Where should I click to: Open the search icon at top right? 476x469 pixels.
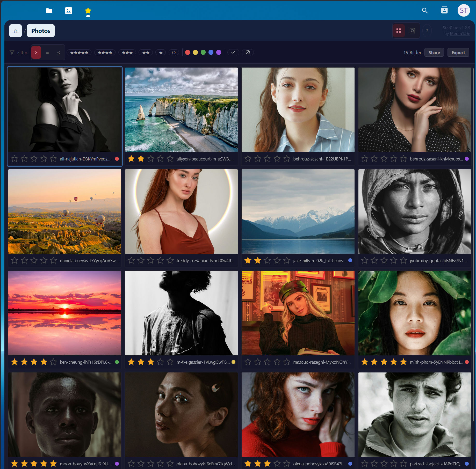pos(425,11)
